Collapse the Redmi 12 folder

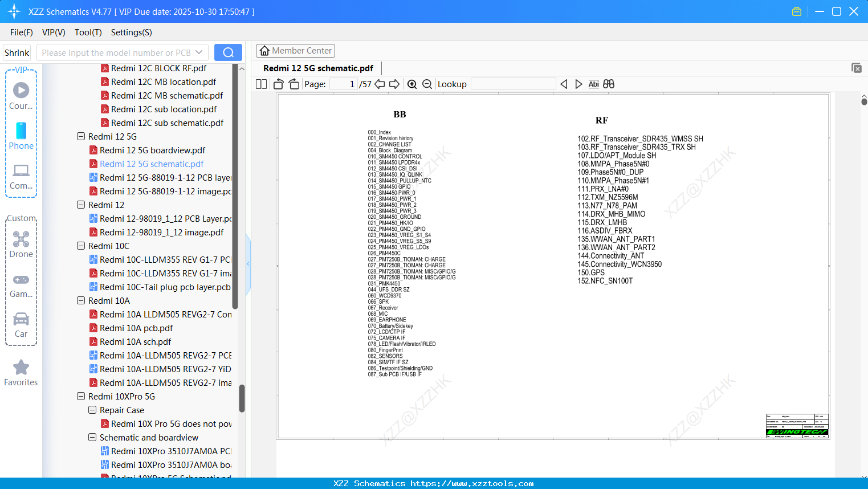[81, 205]
